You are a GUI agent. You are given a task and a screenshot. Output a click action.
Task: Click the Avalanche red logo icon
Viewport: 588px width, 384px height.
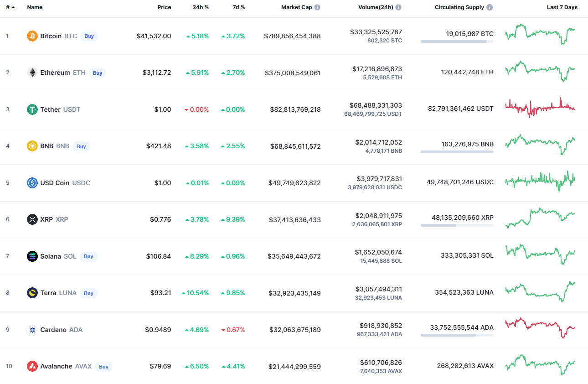[x=32, y=366]
